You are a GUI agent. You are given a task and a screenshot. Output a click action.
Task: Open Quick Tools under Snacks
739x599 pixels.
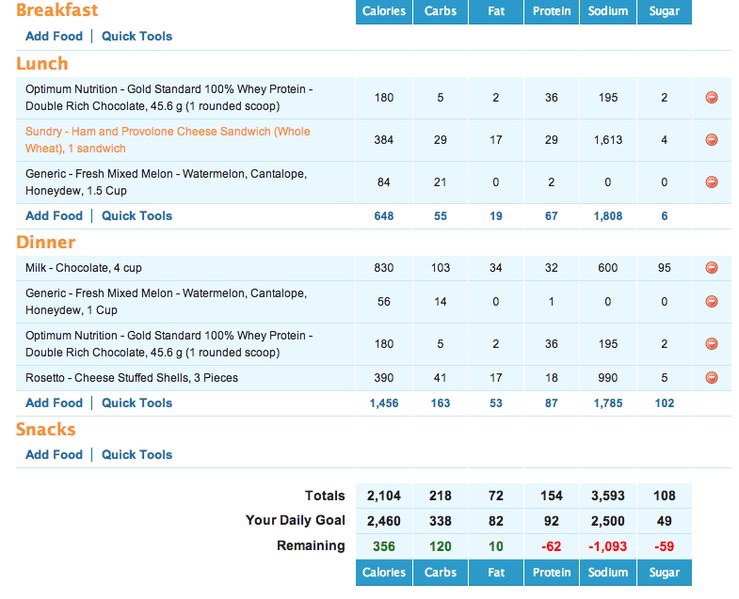[137, 455]
